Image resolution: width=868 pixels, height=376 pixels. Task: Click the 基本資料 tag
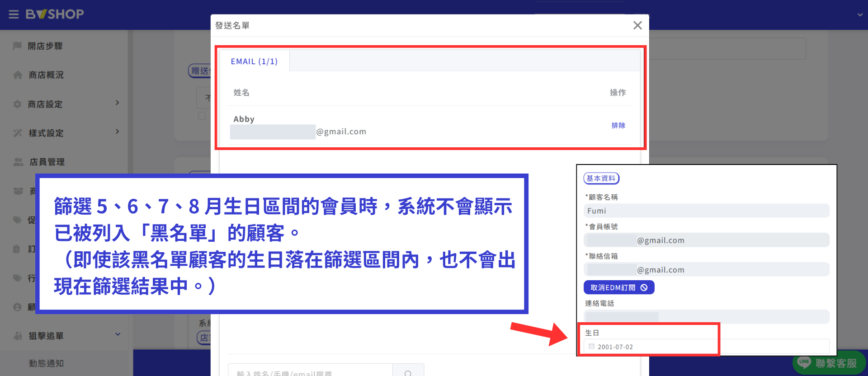point(601,179)
